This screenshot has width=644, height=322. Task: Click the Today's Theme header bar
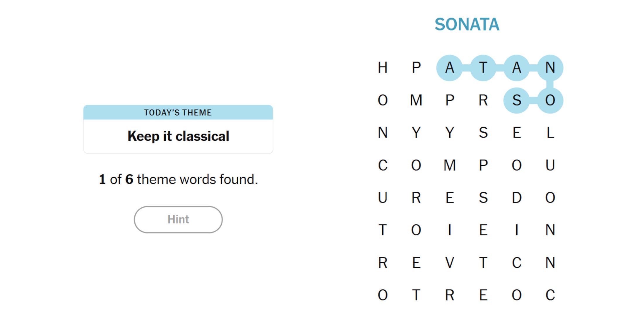[178, 112]
